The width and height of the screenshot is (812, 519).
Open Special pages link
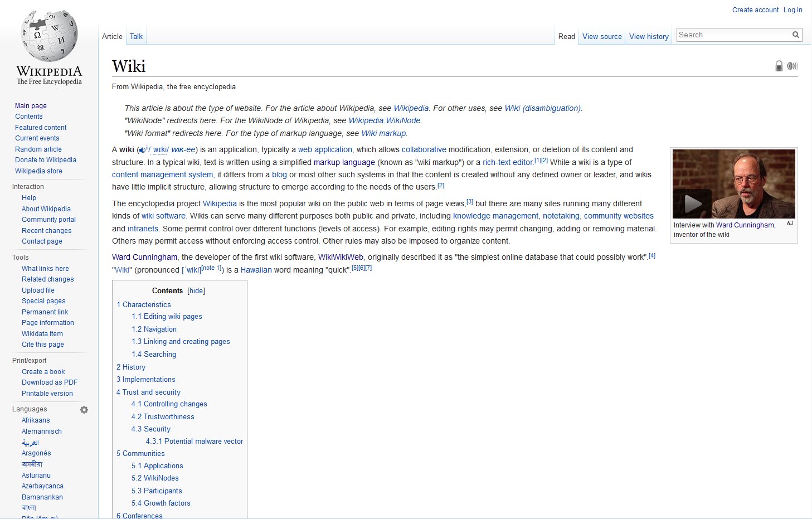43,301
